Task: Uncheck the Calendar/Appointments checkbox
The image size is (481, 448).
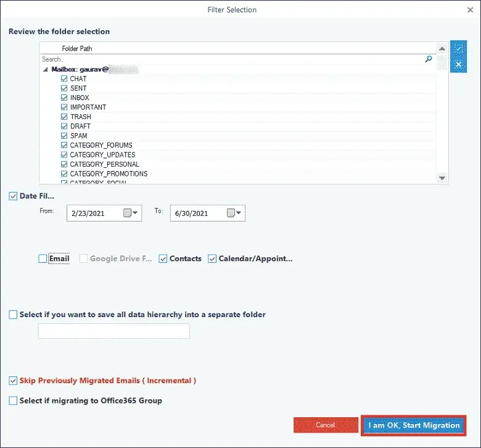Action: pyautogui.click(x=212, y=259)
